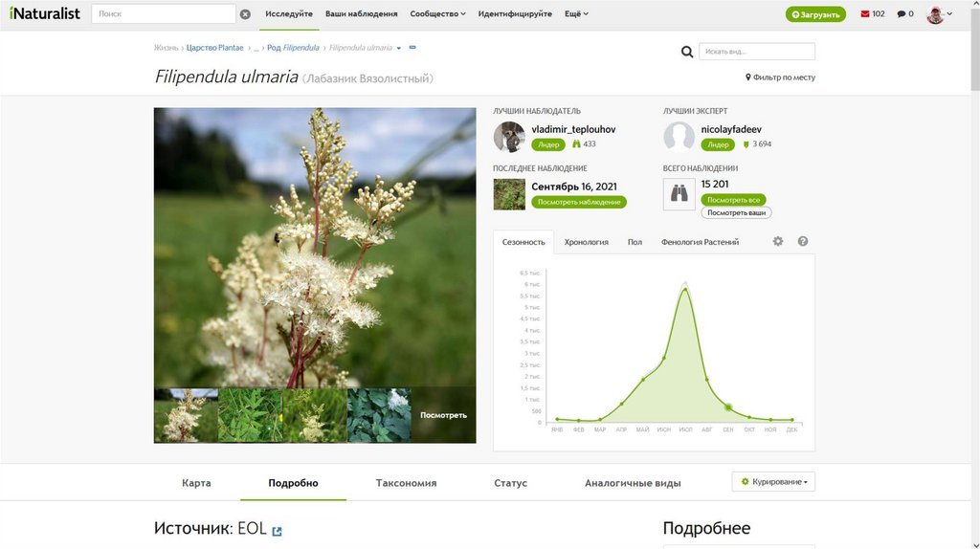The image size is (980, 549).
Task: Click Посмотреть ваши observations button
Action: pos(736,212)
